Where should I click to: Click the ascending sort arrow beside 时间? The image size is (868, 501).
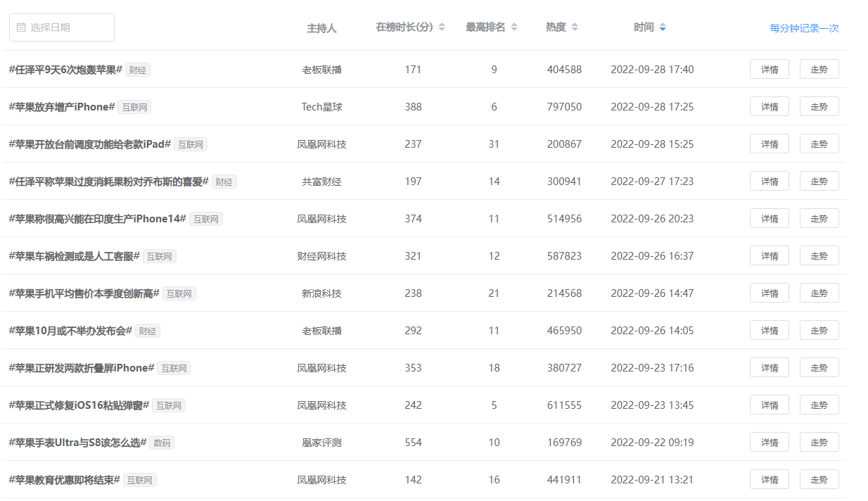pyautogui.click(x=661, y=23)
